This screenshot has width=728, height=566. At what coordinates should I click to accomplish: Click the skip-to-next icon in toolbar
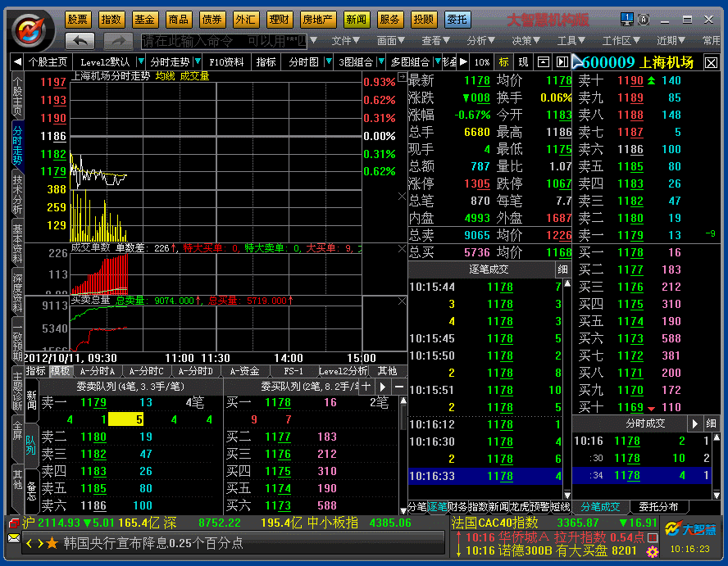point(562,61)
